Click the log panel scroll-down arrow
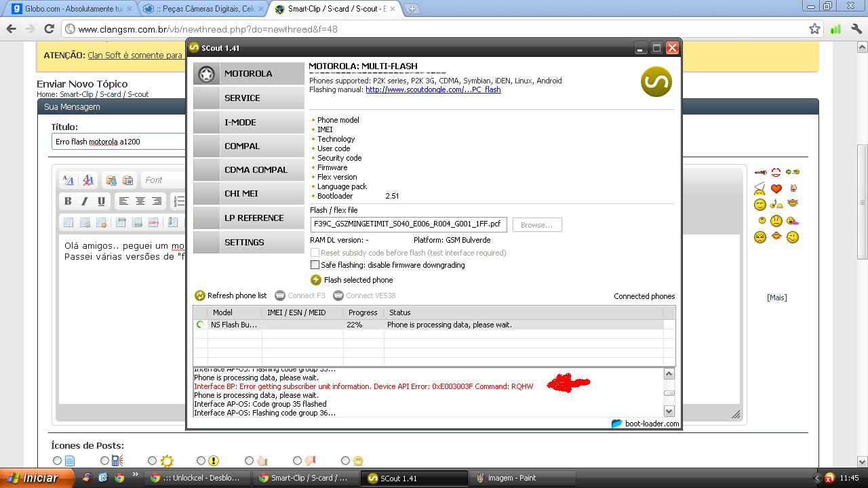868x488 pixels. coord(669,411)
